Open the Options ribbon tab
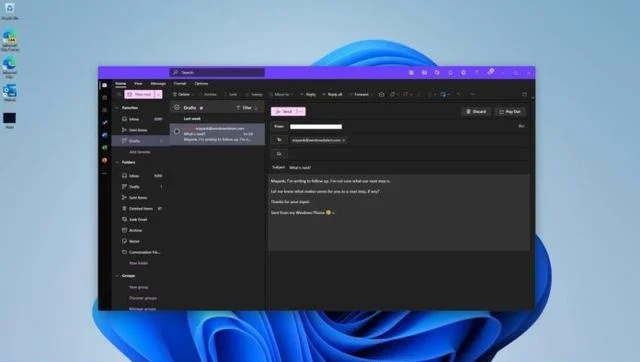Screen dimensions: 640x362 (x=201, y=83)
